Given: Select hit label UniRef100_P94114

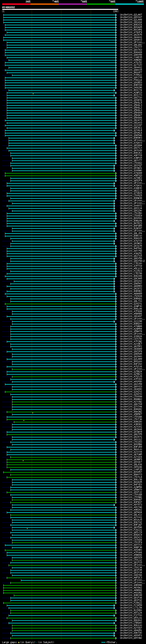Looking at the screenshot, I should point(131,80).
